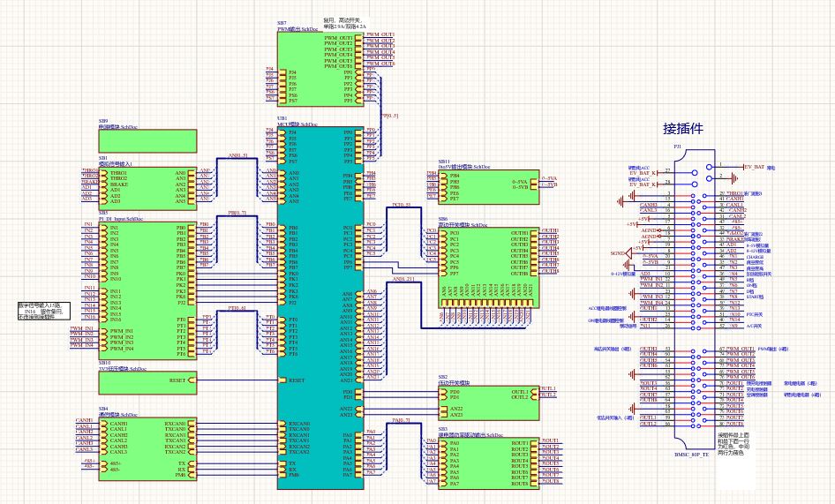
Task: Select the SB3 relay drive output block
Action: (488, 463)
